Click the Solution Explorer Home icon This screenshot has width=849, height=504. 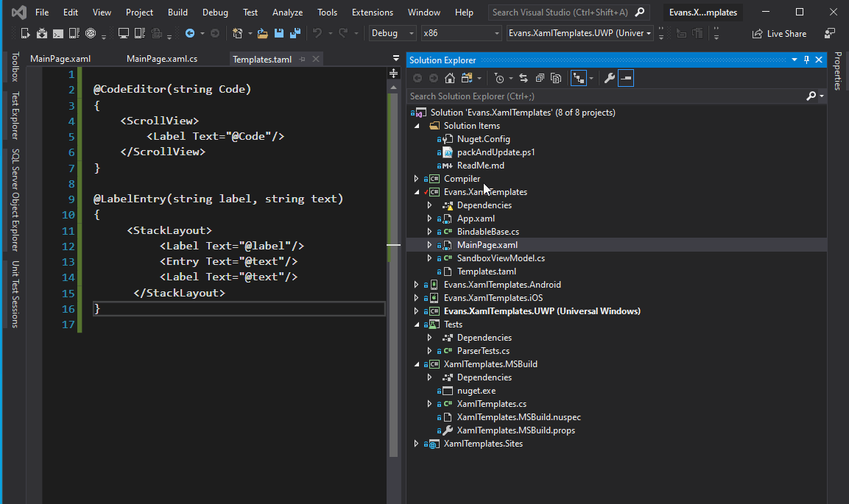point(449,79)
